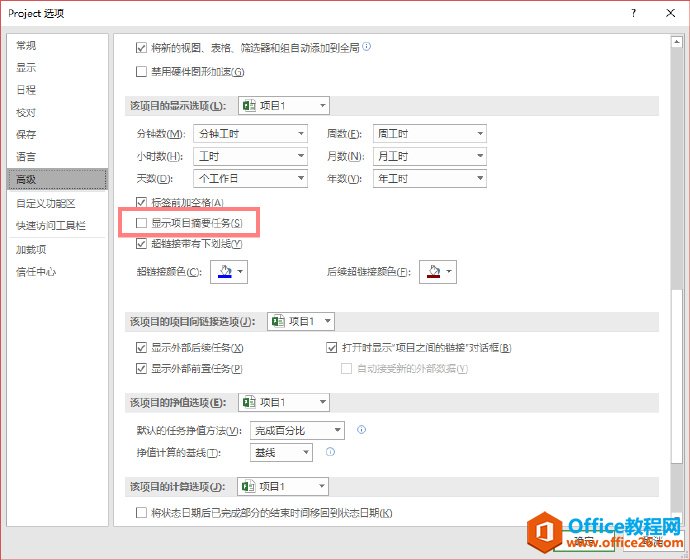Viewport: 690px width, 560px height.
Task: Enable 禁用硬件图形加速 checkbox
Action: coord(141,71)
